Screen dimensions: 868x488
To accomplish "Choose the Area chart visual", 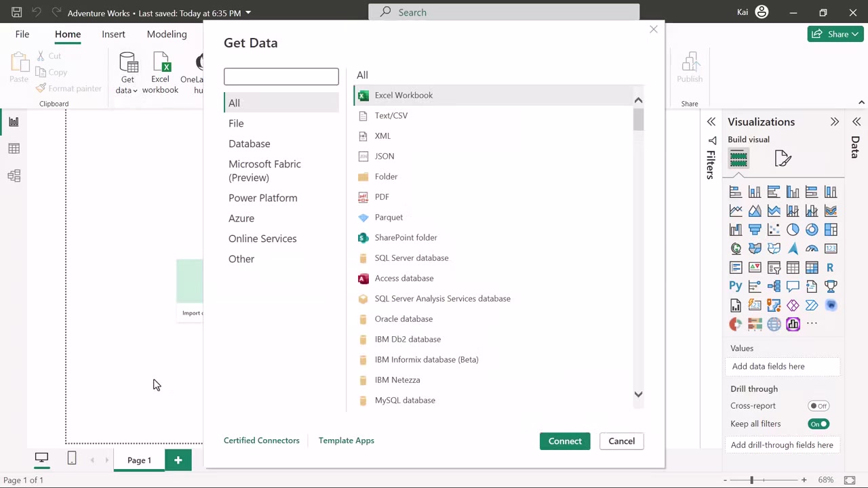I will (755, 211).
